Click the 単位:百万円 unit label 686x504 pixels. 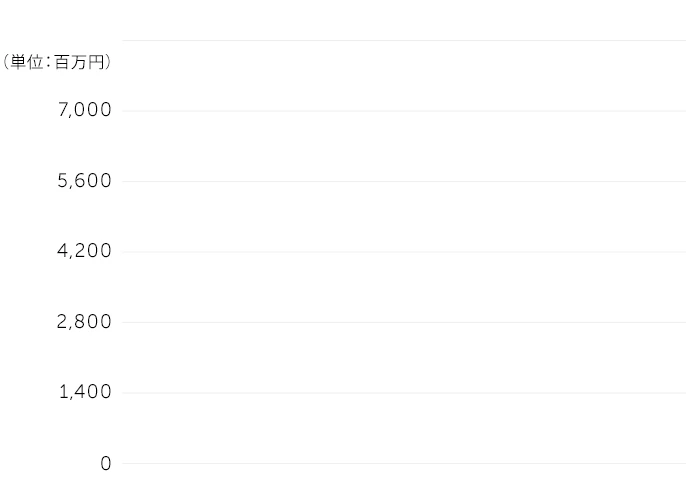coord(57,62)
